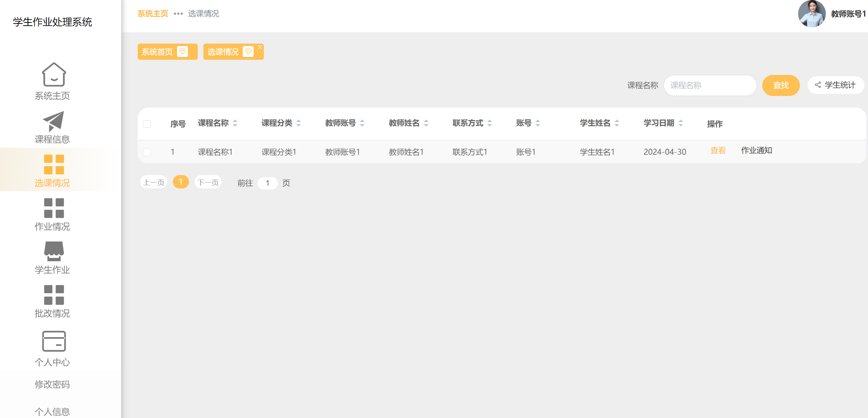This screenshot has height=418, width=868.
Task: Open 学生统计 statistics button
Action: (835, 85)
